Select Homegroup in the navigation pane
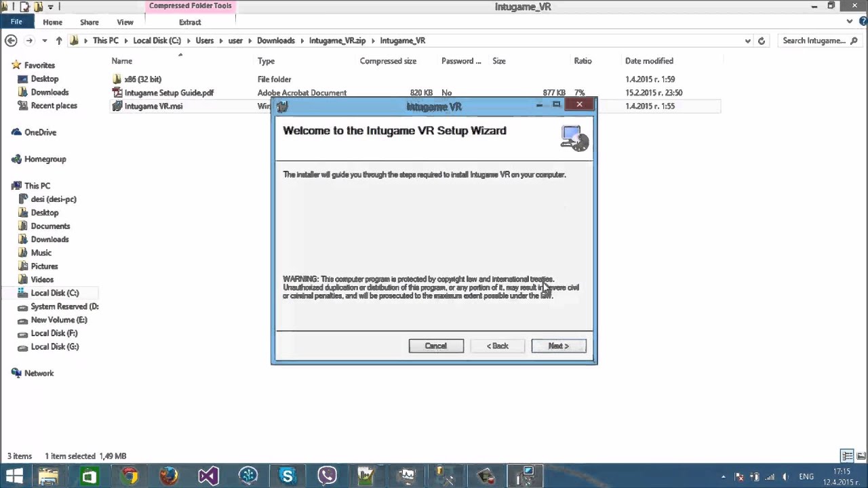Screen dimensions: 868x488 45,159
